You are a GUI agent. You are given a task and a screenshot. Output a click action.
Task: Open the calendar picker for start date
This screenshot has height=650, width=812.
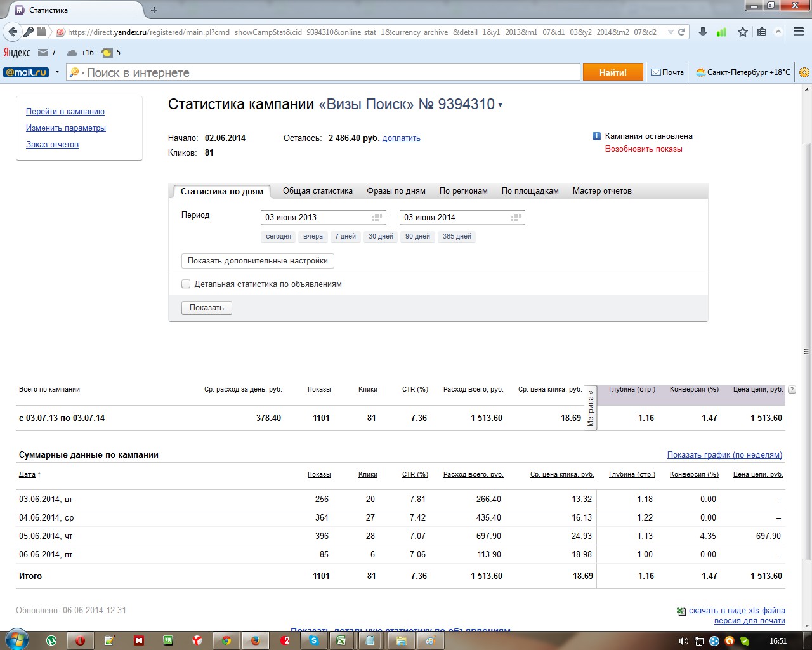[x=377, y=217]
